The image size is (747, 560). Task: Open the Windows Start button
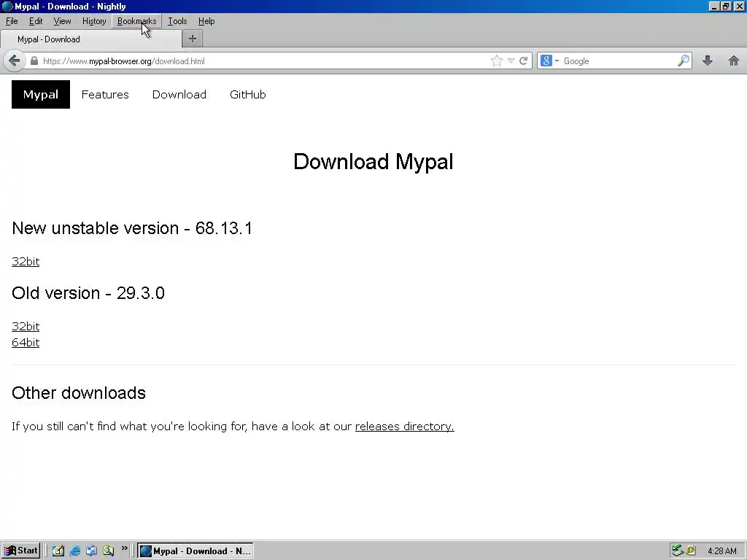click(20, 551)
